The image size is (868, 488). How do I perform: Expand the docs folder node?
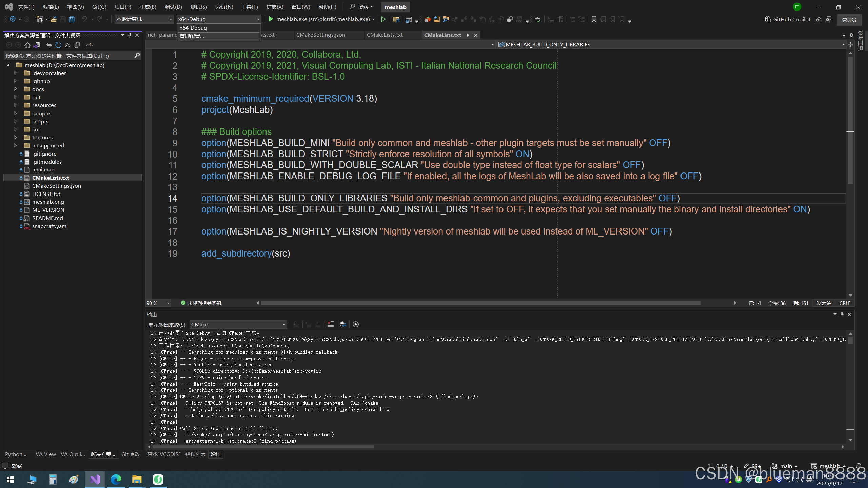point(15,89)
